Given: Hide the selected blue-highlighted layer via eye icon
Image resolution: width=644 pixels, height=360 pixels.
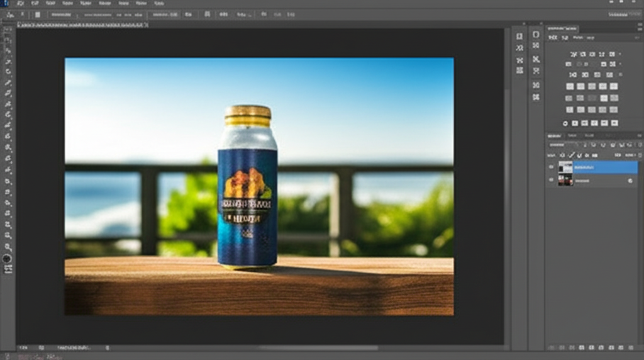Looking at the screenshot, I should click(552, 167).
